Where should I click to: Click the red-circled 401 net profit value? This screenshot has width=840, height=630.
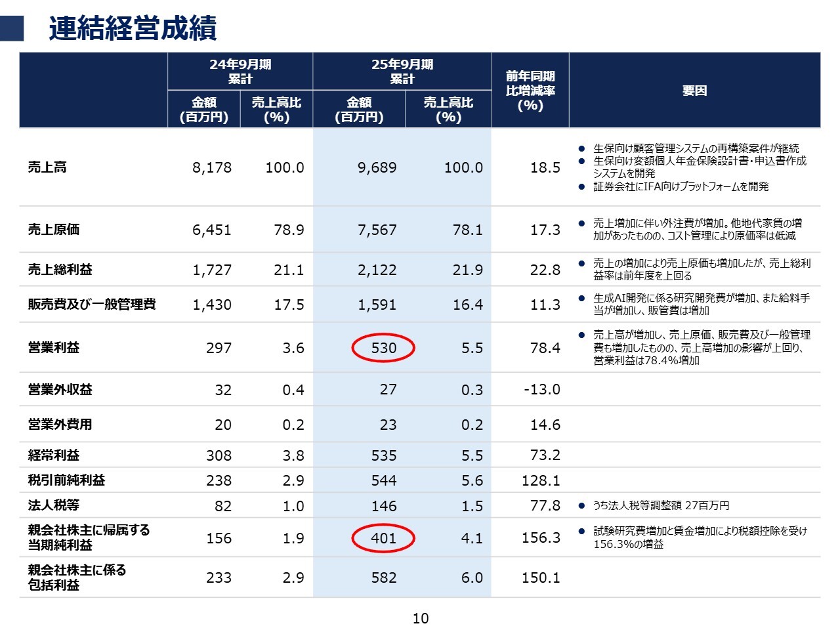point(383,538)
